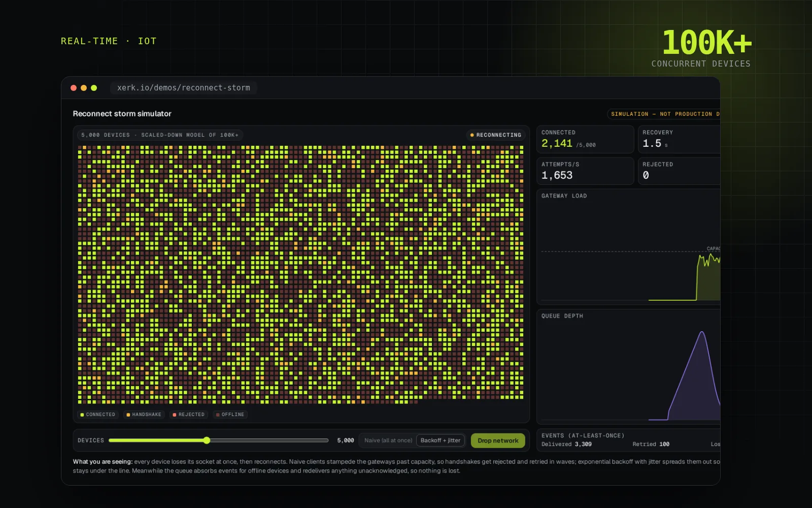812x508 pixels.
Task: Click the browser address bar URL
Action: pos(184,88)
